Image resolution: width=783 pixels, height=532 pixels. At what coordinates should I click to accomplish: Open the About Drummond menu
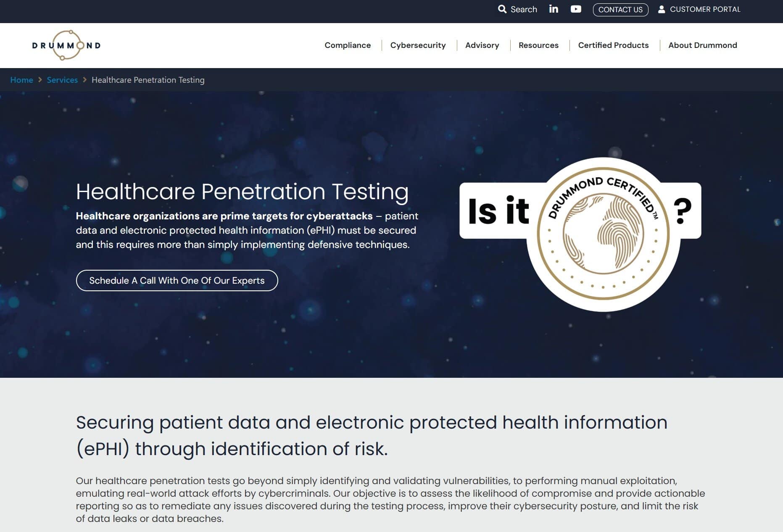coord(703,45)
